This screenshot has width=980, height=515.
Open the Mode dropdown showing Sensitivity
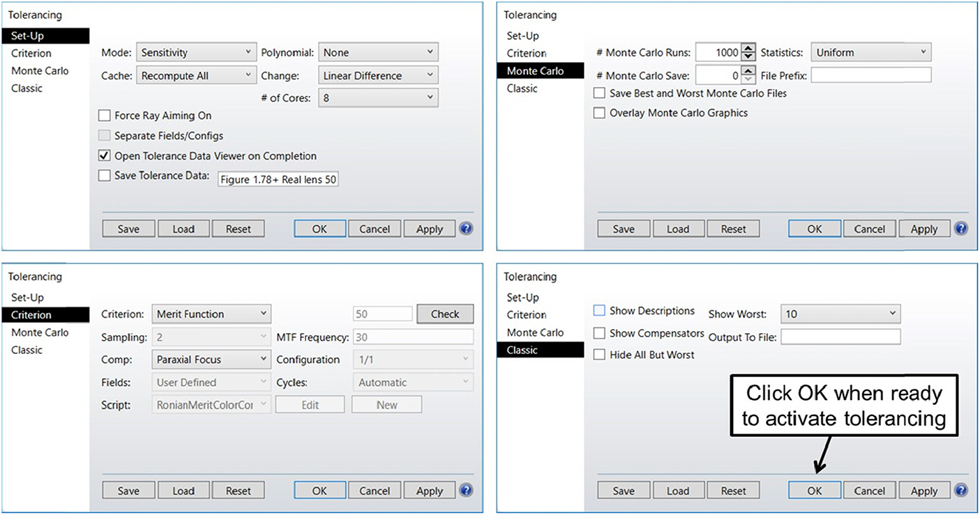(x=196, y=53)
